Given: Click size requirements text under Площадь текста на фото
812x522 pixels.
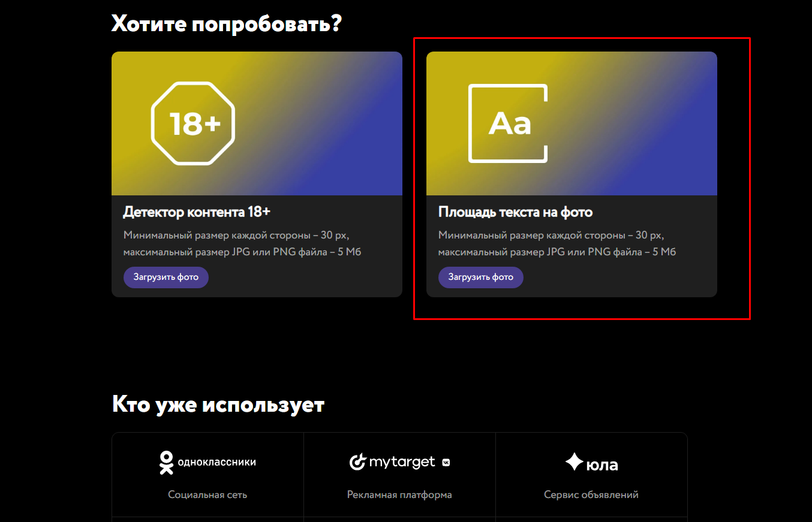Looking at the screenshot, I should (x=557, y=243).
